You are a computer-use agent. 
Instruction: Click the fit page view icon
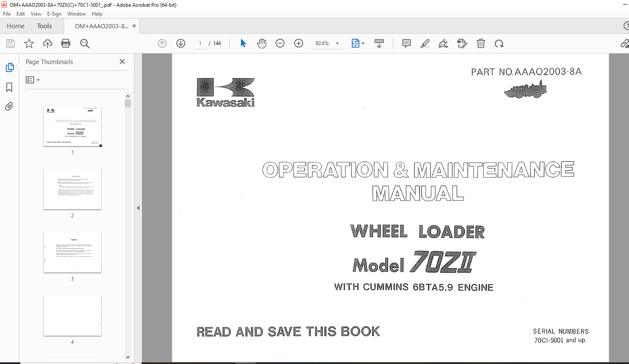tap(355, 43)
